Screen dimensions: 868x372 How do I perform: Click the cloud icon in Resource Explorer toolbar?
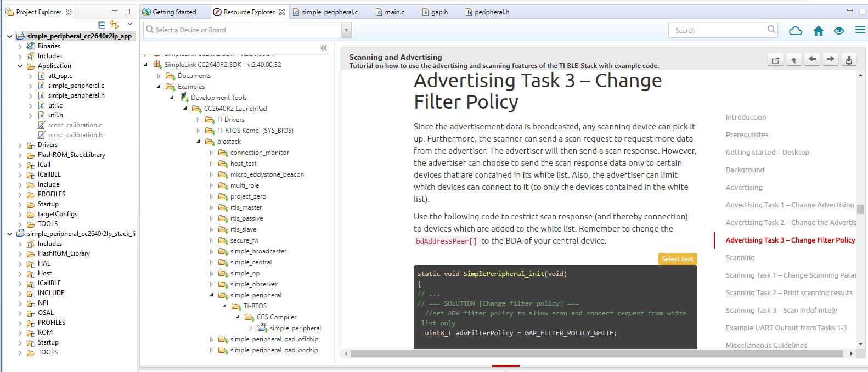(x=795, y=31)
